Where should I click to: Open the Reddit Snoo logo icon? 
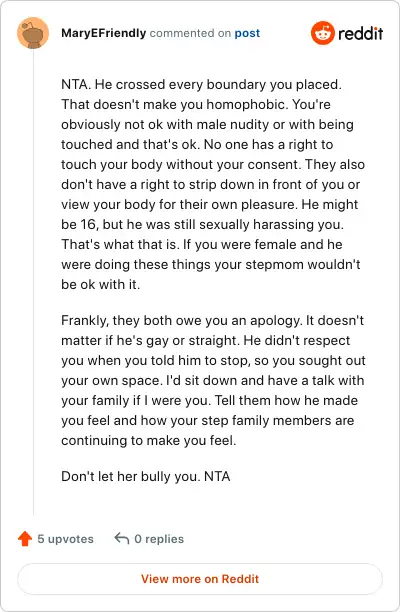click(x=323, y=33)
